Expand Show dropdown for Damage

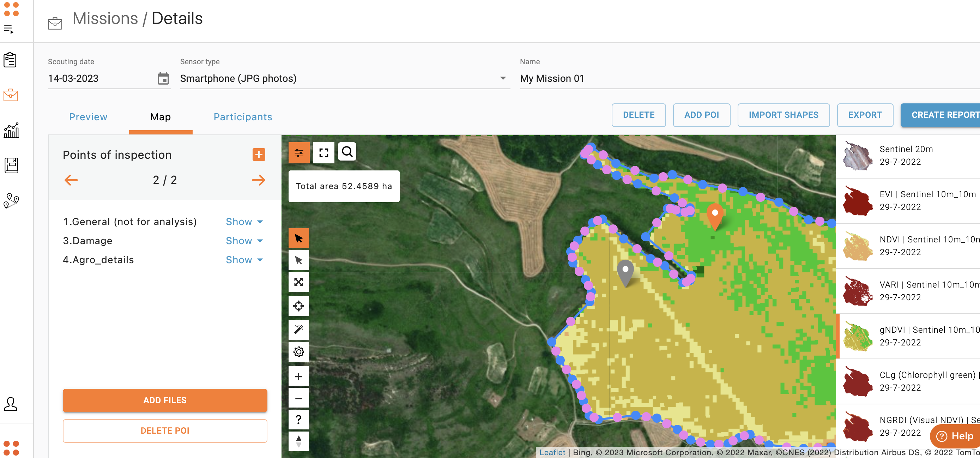244,241
